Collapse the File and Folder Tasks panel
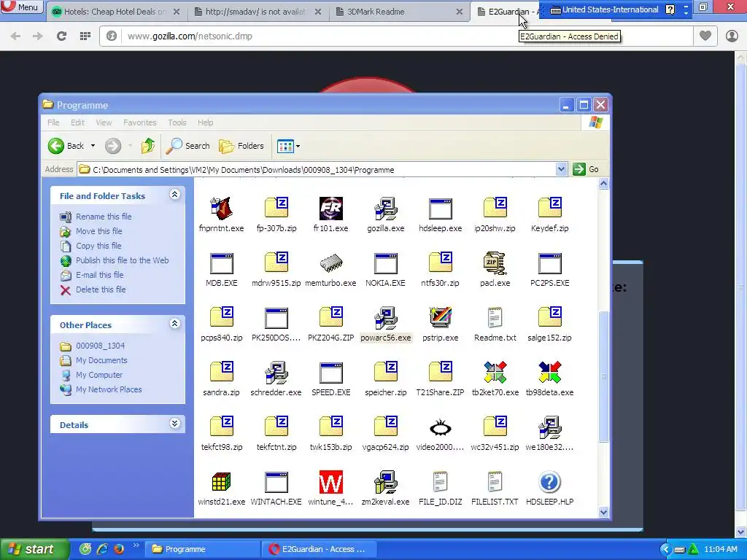The height and width of the screenshot is (560, 747). [x=174, y=194]
